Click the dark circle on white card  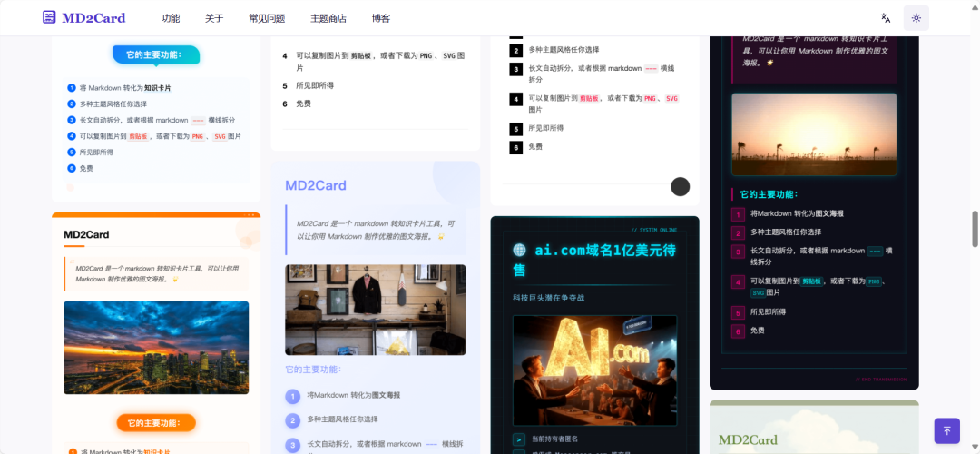(680, 186)
